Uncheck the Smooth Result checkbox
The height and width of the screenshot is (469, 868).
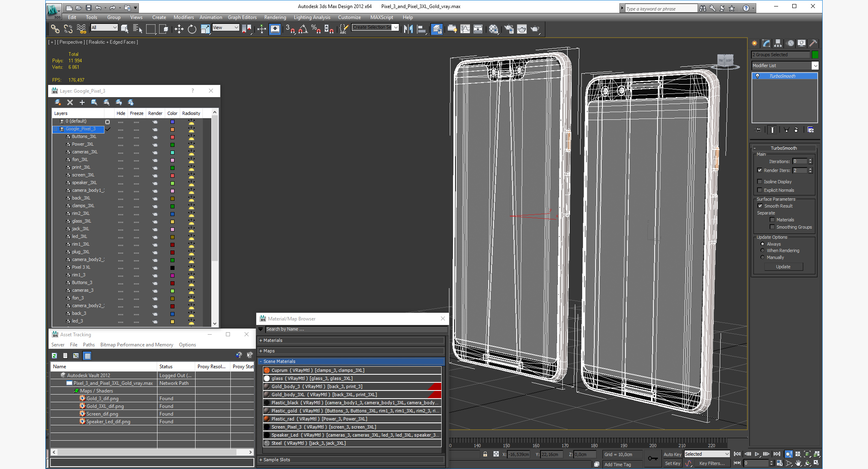click(x=760, y=206)
